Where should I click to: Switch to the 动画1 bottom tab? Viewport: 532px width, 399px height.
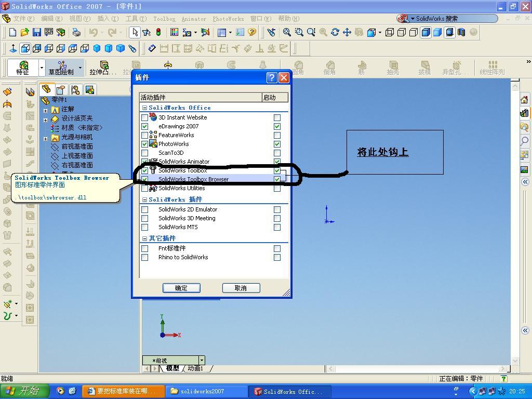195,368
